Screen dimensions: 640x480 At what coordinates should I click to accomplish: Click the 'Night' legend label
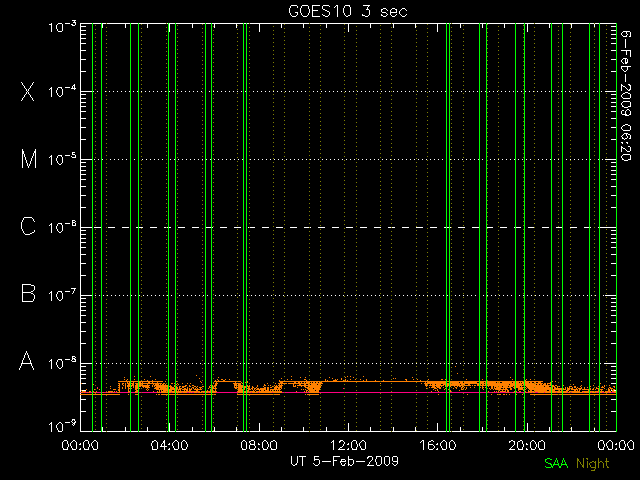(593, 463)
